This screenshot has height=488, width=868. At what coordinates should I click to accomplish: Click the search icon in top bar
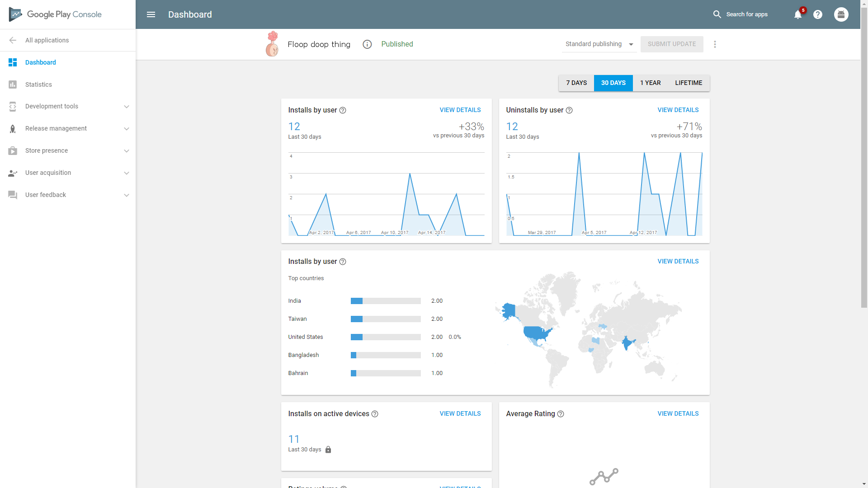point(717,14)
